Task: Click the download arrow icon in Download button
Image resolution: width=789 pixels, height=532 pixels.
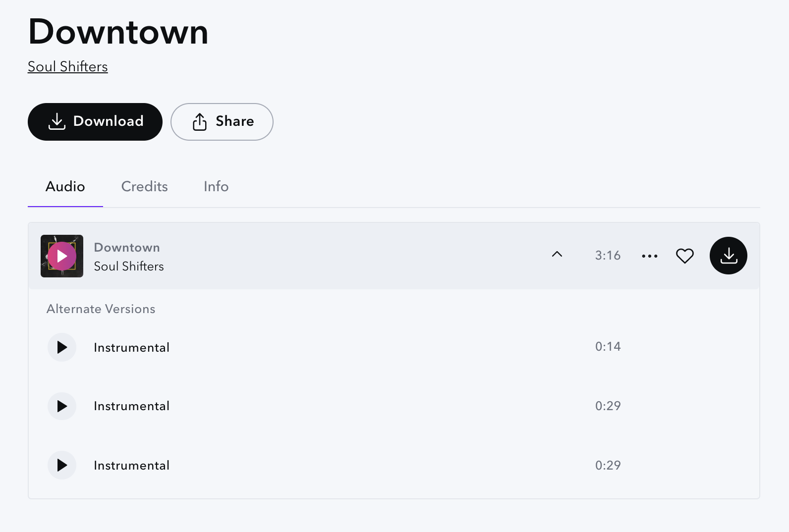Action: pos(57,121)
